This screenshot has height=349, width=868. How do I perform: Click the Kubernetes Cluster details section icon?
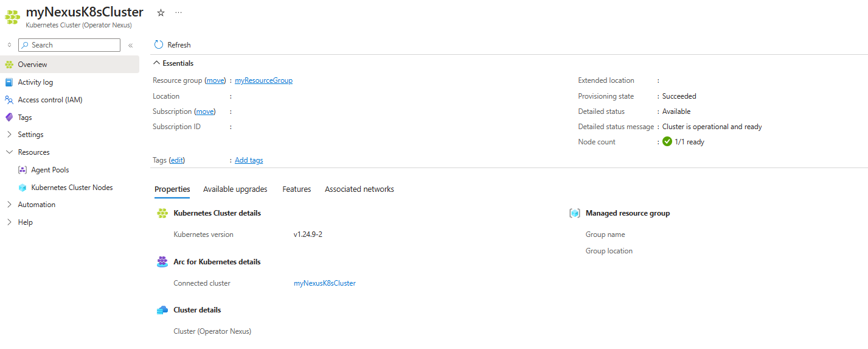[162, 213]
